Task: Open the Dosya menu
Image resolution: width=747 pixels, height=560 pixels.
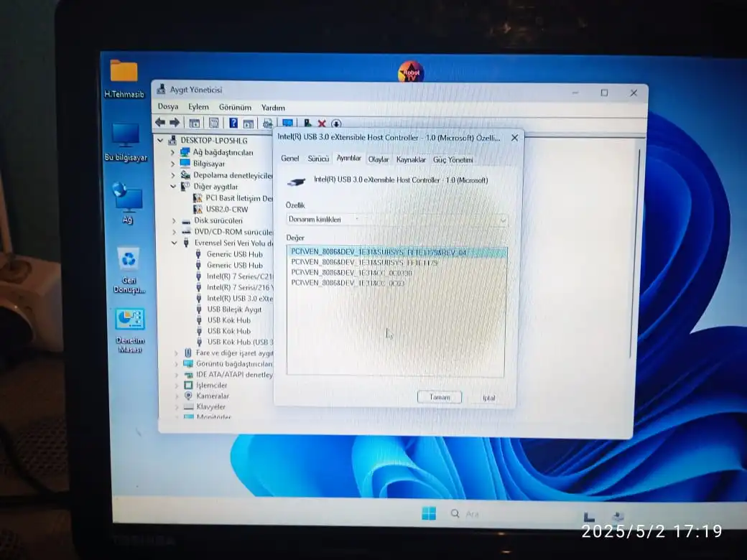Action: click(x=167, y=107)
